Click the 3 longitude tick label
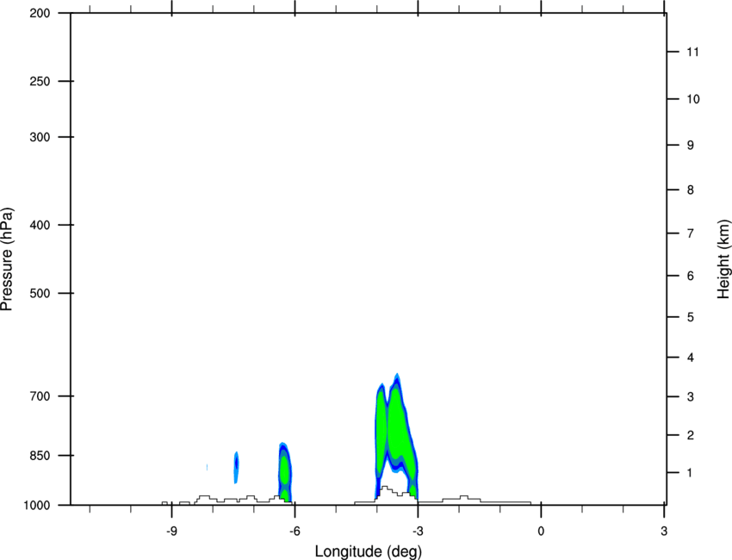This screenshot has width=732, height=560. (x=664, y=531)
